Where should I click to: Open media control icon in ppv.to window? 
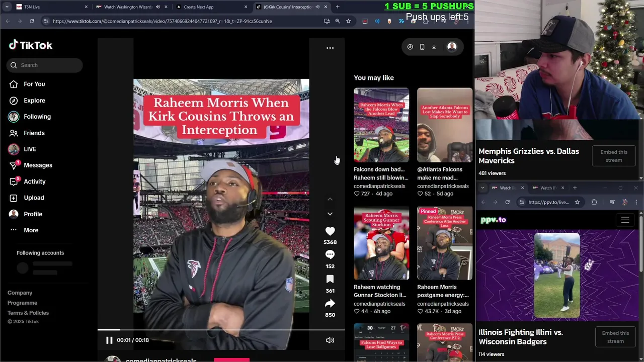pos(612,202)
